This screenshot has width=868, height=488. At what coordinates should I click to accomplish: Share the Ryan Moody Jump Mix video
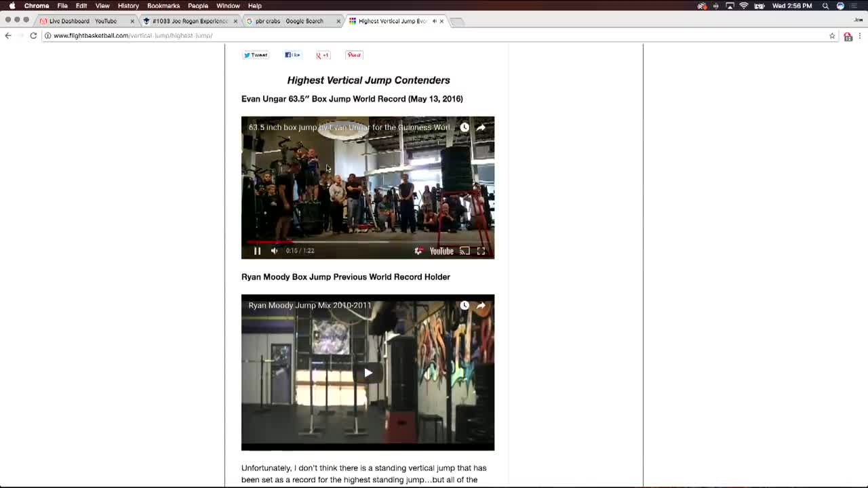(x=481, y=306)
